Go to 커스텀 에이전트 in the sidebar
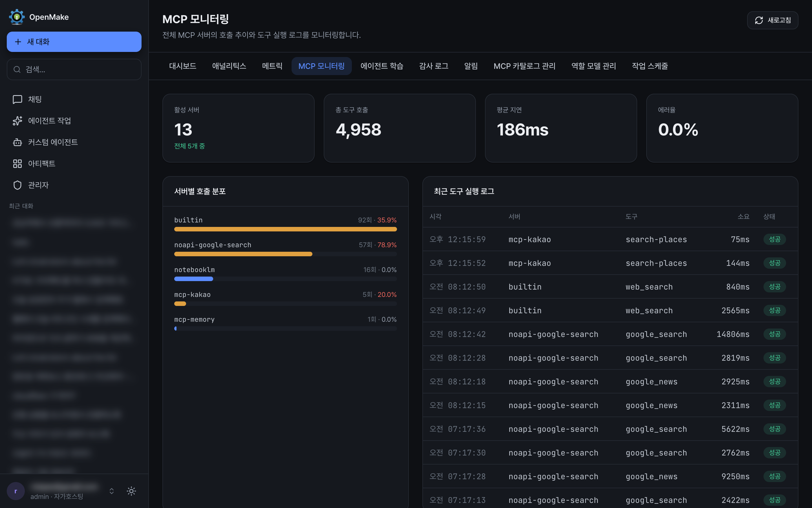Image resolution: width=812 pixels, height=508 pixels. [x=74, y=142]
